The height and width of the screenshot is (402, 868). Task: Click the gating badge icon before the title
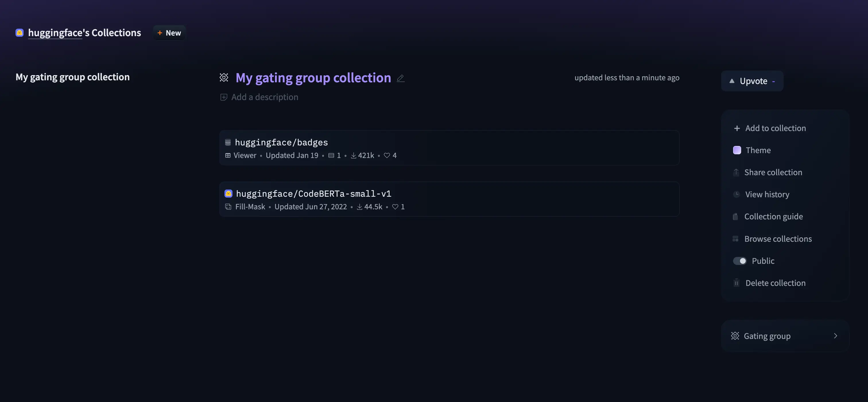pyautogui.click(x=224, y=78)
